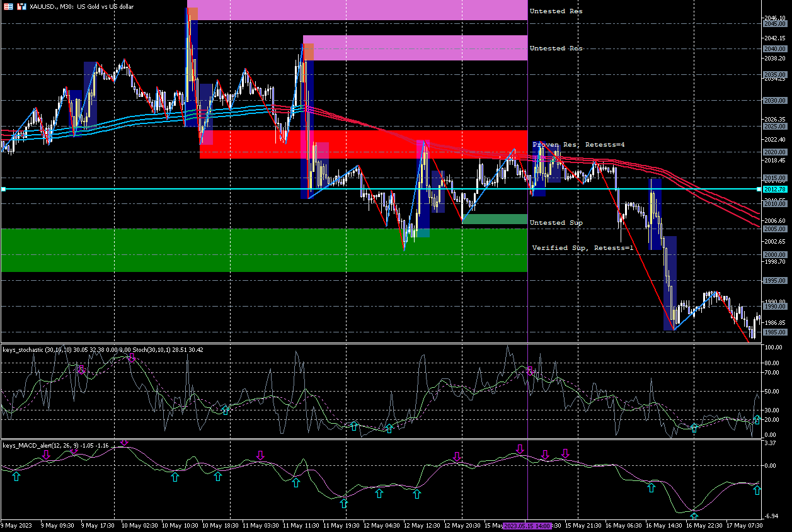Click '17 May 07:30' on the time axis

click(x=745, y=525)
